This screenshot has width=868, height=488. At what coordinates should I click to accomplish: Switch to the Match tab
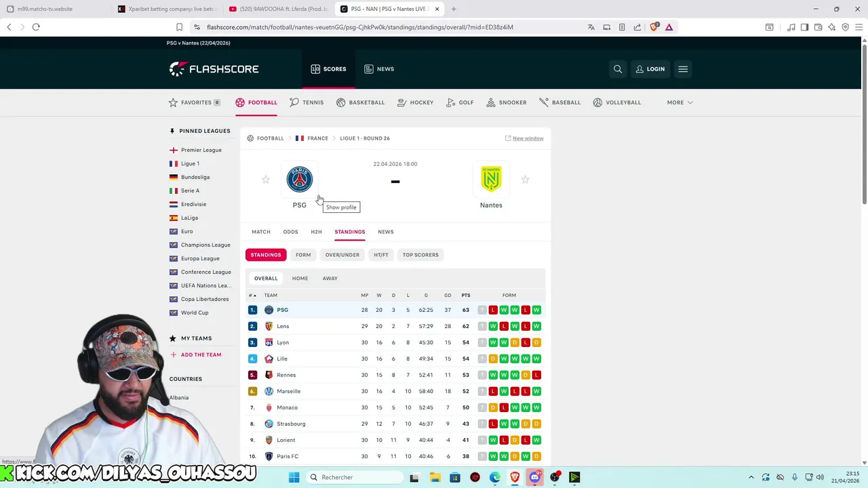(x=261, y=232)
